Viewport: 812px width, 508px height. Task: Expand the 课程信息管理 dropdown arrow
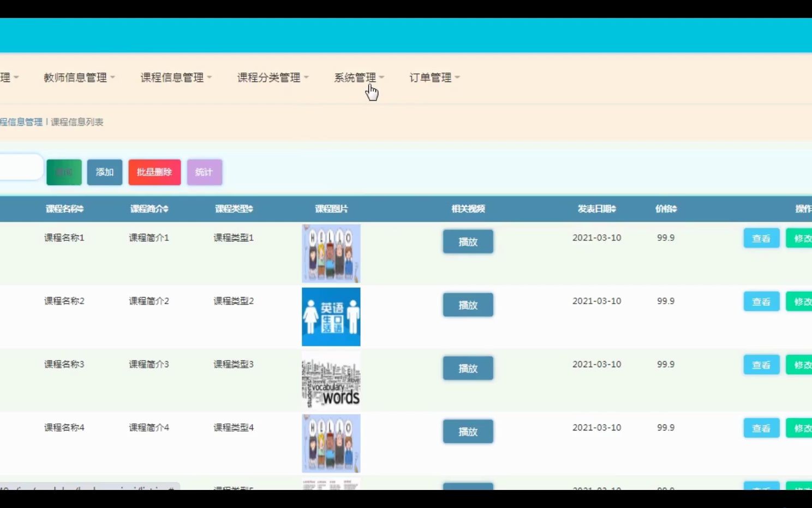point(209,78)
